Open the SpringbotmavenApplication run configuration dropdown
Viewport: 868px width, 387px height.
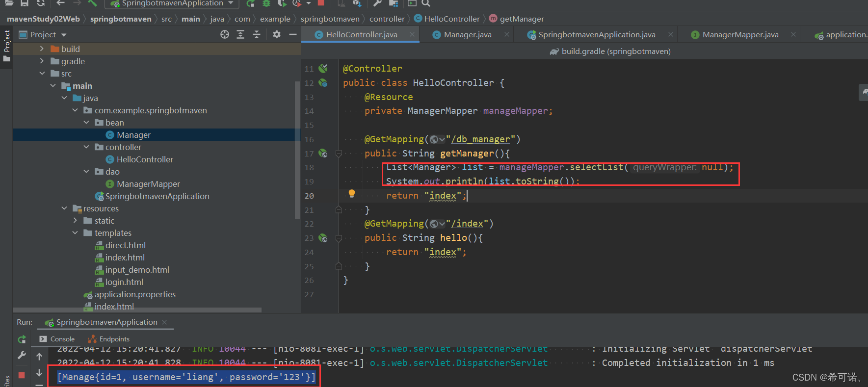point(172,3)
